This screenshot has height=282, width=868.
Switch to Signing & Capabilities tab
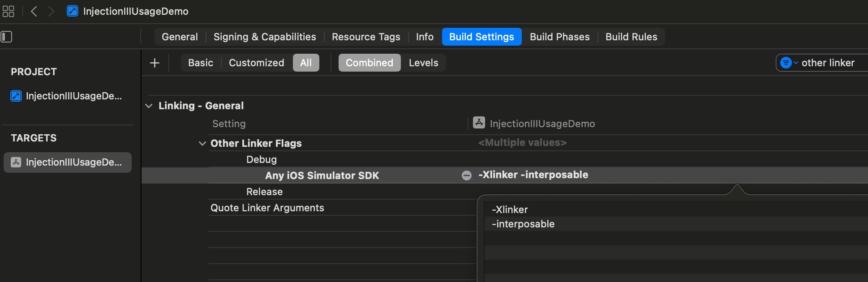click(264, 37)
